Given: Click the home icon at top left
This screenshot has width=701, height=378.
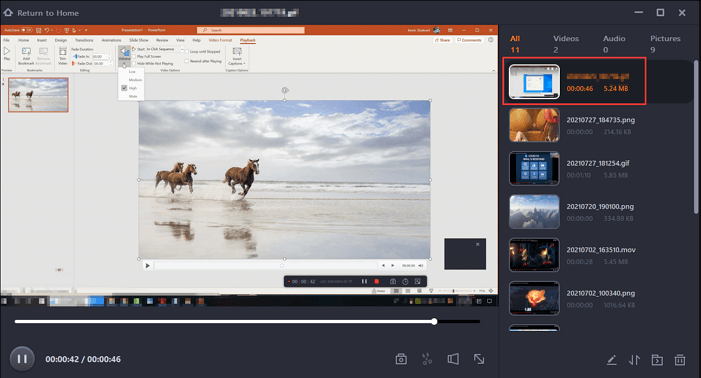Looking at the screenshot, I should point(8,13).
